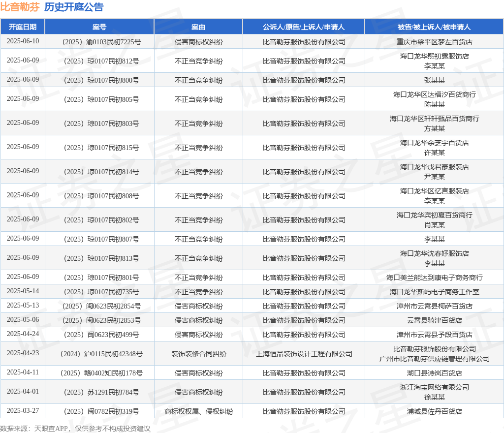Click defendant 湖口县诗岚百货店
This screenshot has height=433, width=504.
[x=434, y=373]
